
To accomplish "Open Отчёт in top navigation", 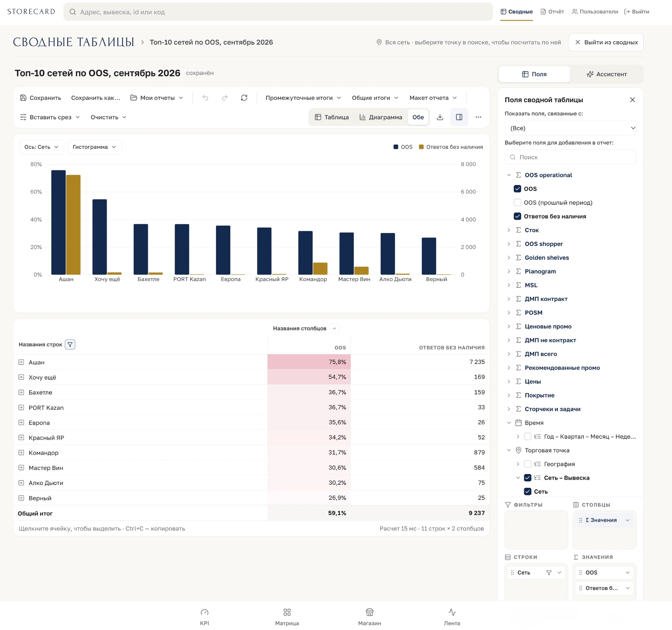I will [x=552, y=11].
